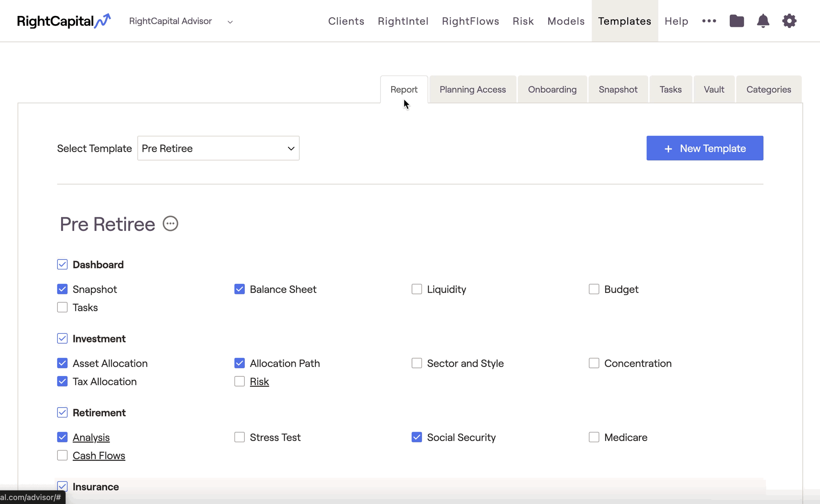Go to Clients menu
This screenshot has height=504, width=820.
pos(346,21)
